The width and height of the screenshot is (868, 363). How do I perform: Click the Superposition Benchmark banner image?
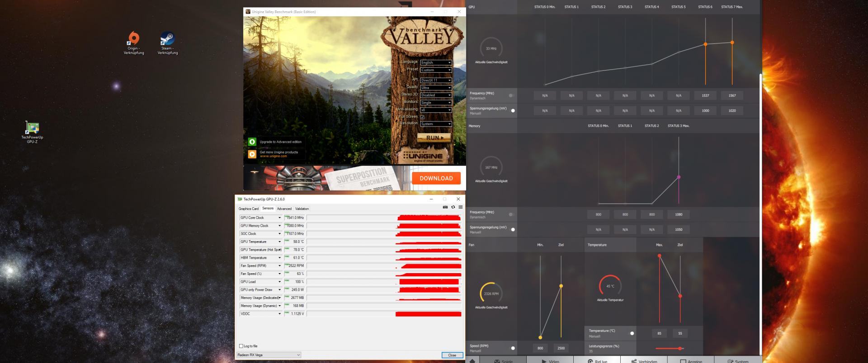coord(327,178)
